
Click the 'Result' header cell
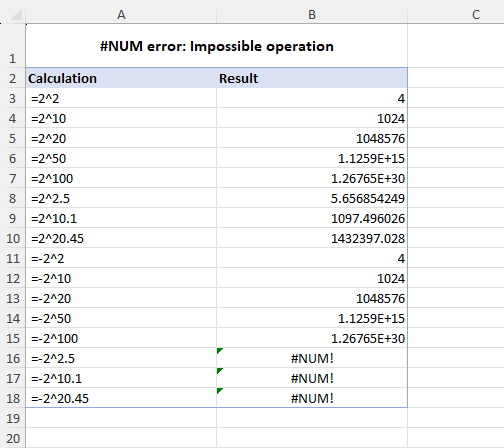pos(312,78)
